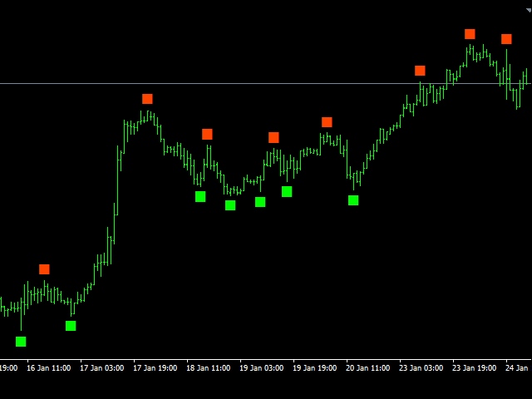Click the 16 Jan 11:00 time label

tap(49, 368)
